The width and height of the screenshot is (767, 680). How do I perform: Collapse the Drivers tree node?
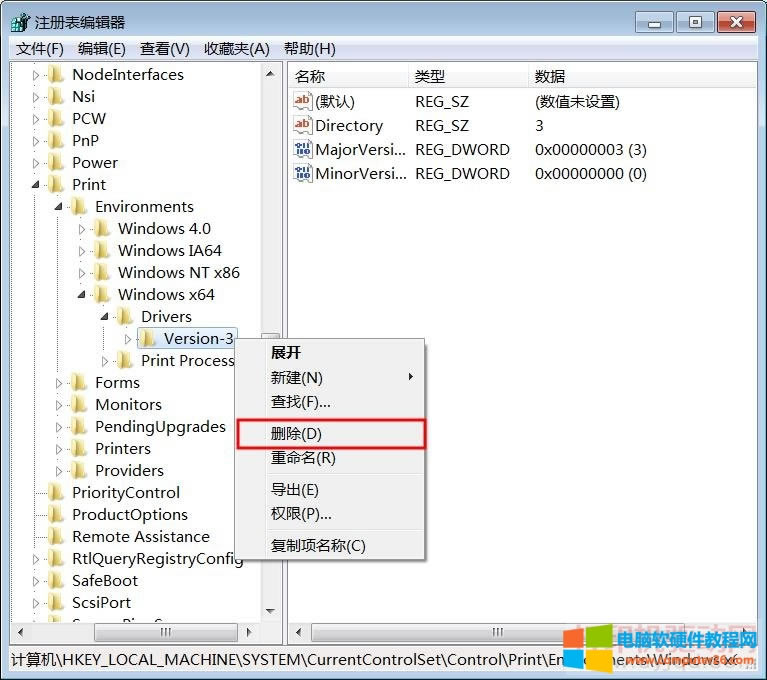[105, 316]
